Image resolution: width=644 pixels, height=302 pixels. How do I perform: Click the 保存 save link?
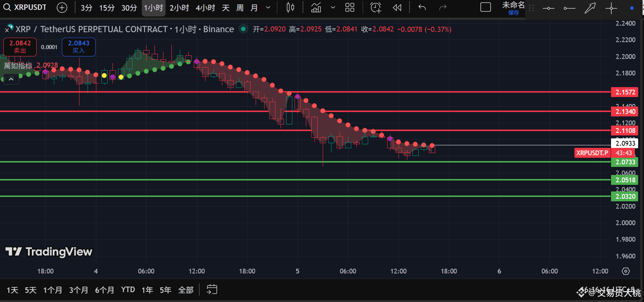coord(514,13)
